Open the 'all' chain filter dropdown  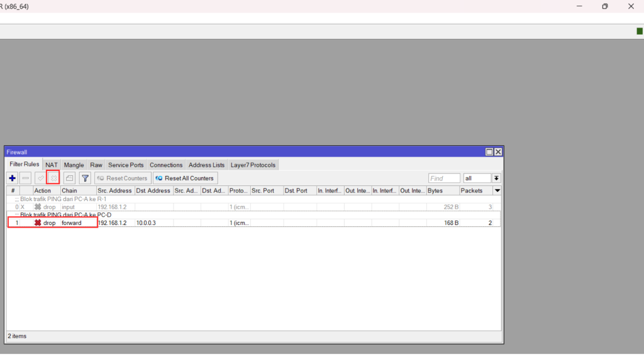click(x=496, y=178)
